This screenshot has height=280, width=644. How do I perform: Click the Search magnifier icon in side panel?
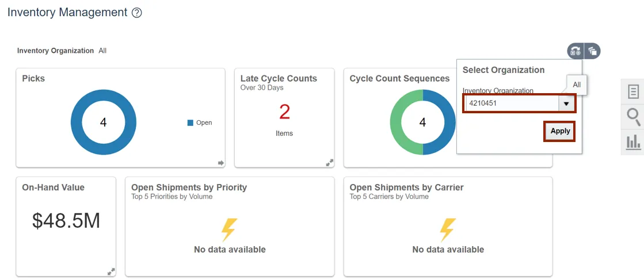tap(633, 117)
